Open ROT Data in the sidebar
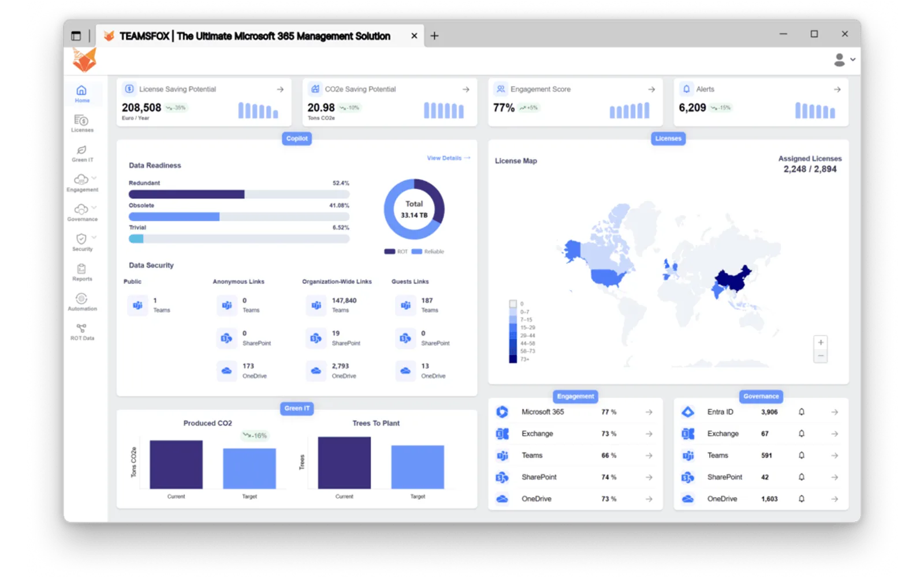Viewport: 924px width, 578px height. pos(82,332)
